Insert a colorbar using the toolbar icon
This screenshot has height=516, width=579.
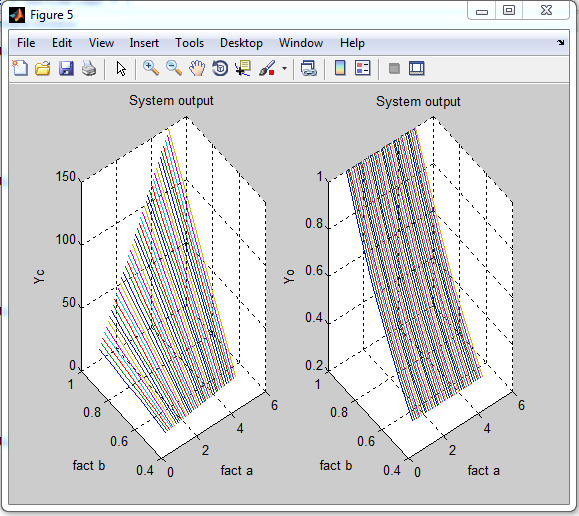point(340,68)
